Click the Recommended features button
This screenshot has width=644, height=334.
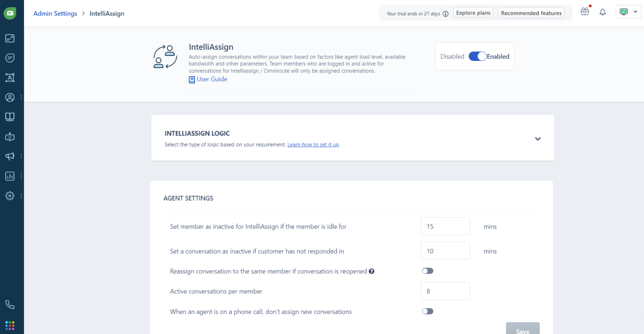(x=532, y=13)
